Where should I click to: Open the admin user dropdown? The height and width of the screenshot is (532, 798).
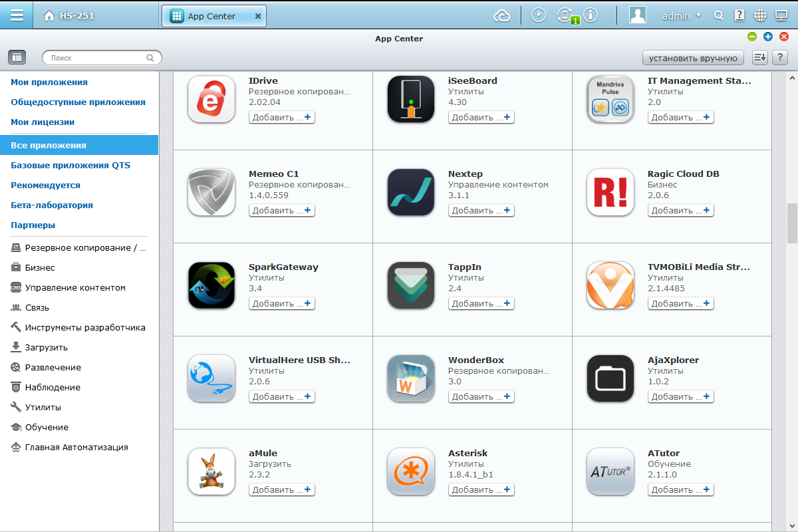pos(682,15)
